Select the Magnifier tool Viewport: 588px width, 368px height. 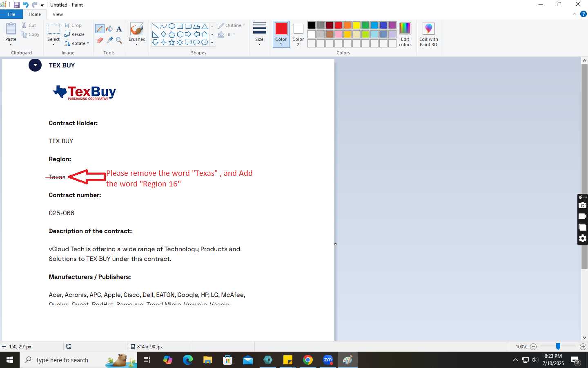click(x=119, y=40)
